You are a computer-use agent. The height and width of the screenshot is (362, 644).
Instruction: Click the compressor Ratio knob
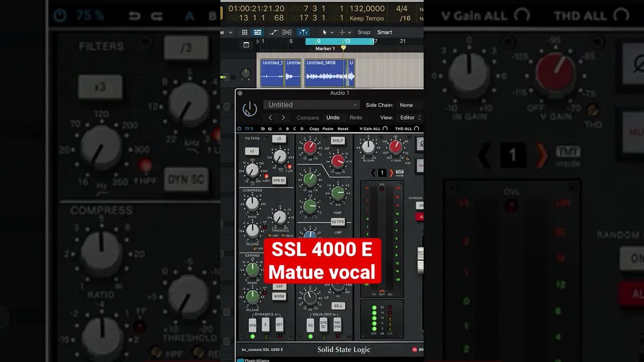(x=252, y=203)
